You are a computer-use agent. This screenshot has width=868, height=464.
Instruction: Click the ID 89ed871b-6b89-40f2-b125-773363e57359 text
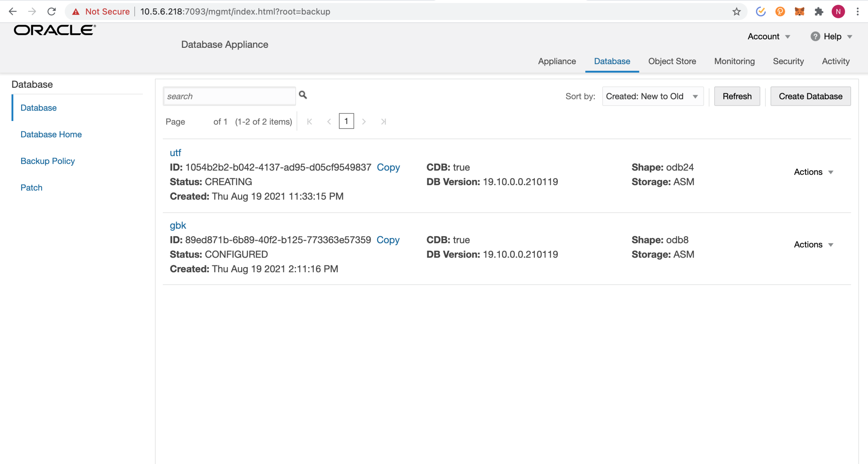pyautogui.click(x=270, y=240)
